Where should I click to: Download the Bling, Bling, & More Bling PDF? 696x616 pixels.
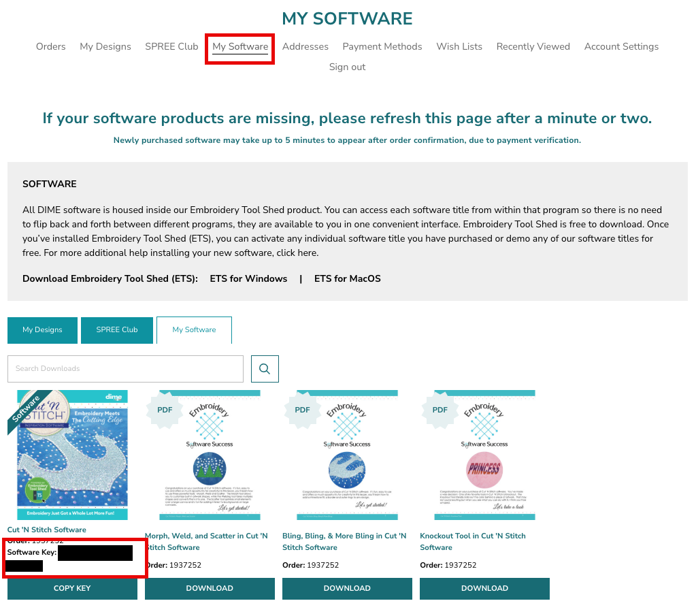coord(347,589)
